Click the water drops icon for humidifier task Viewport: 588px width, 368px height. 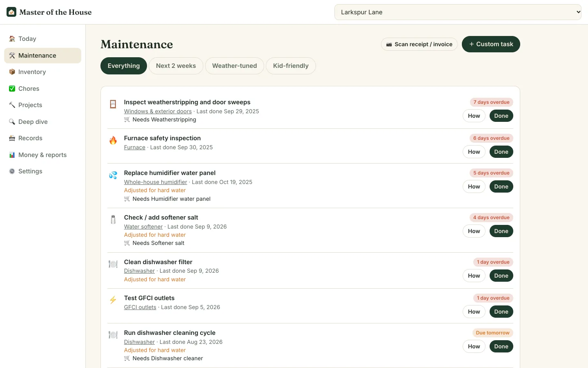tap(113, 175)
